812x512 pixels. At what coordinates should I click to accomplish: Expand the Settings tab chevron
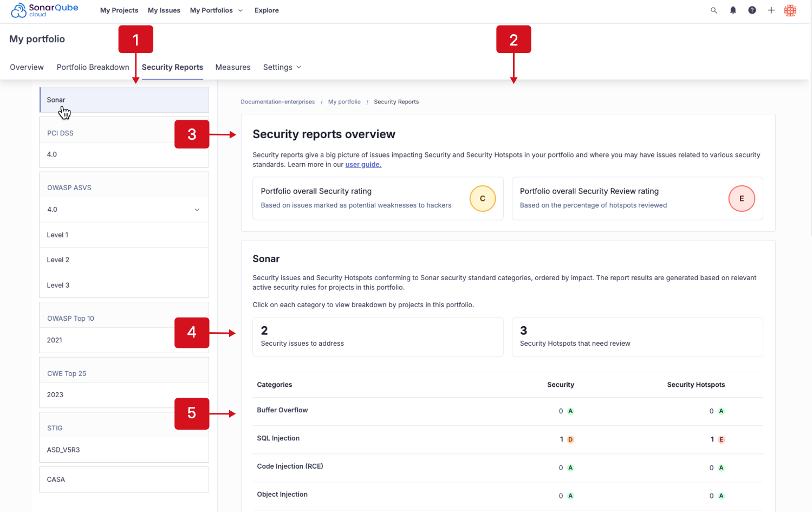pos(297,67)
